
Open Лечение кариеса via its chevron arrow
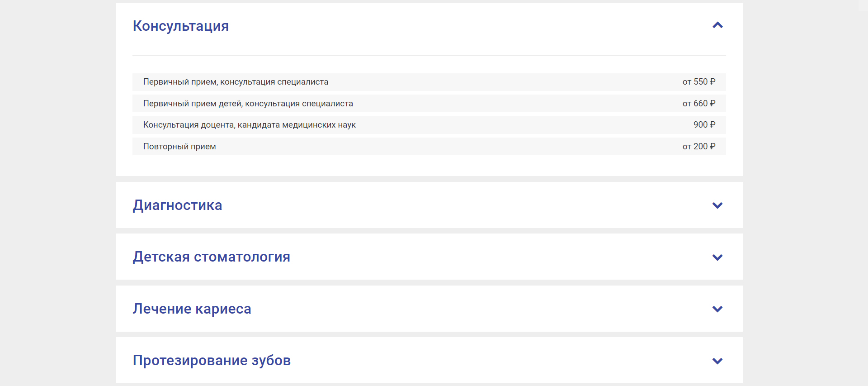tap(717, 309)
